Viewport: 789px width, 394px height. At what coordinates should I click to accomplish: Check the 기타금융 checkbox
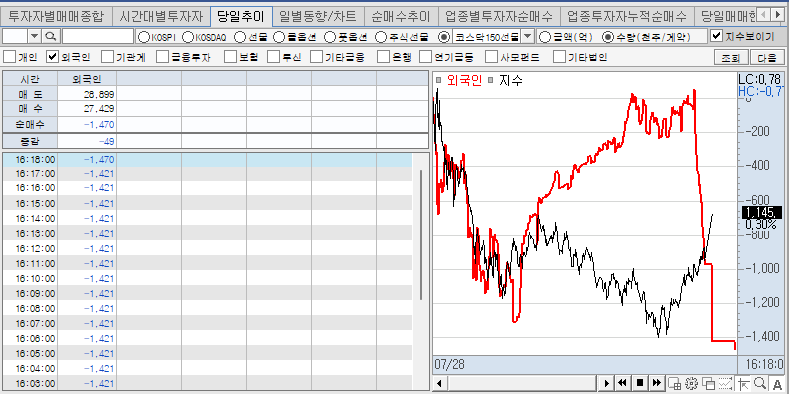[x=317, y=57]
